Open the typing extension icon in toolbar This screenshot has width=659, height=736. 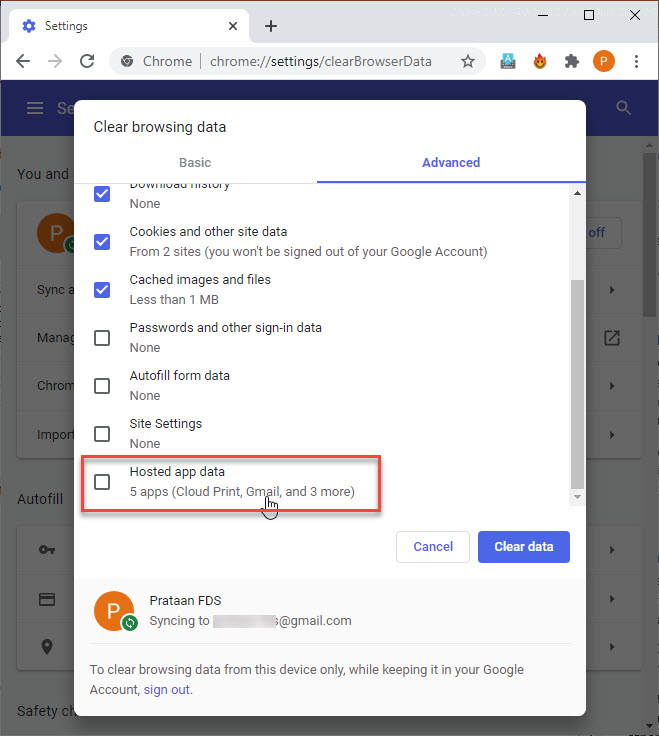tap(507, 61)
